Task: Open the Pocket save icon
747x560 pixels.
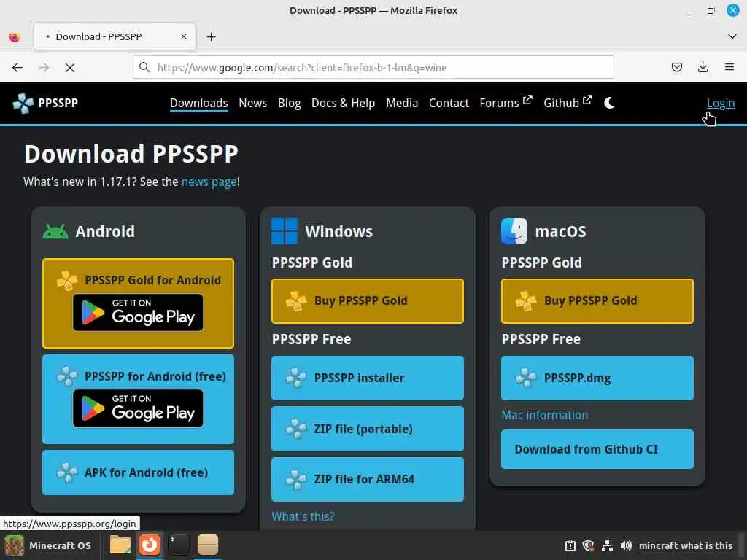Action: pos(676,67)
